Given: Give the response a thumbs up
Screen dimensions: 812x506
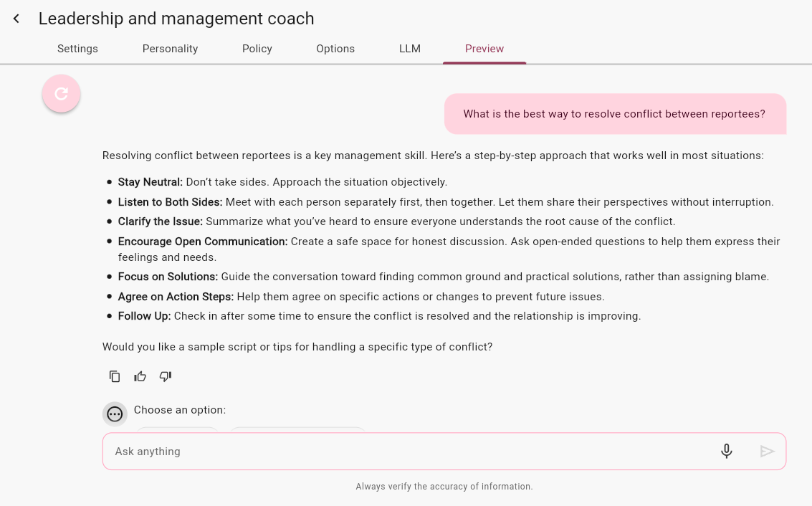Looking at the screenshot, I should pos(140,376).
